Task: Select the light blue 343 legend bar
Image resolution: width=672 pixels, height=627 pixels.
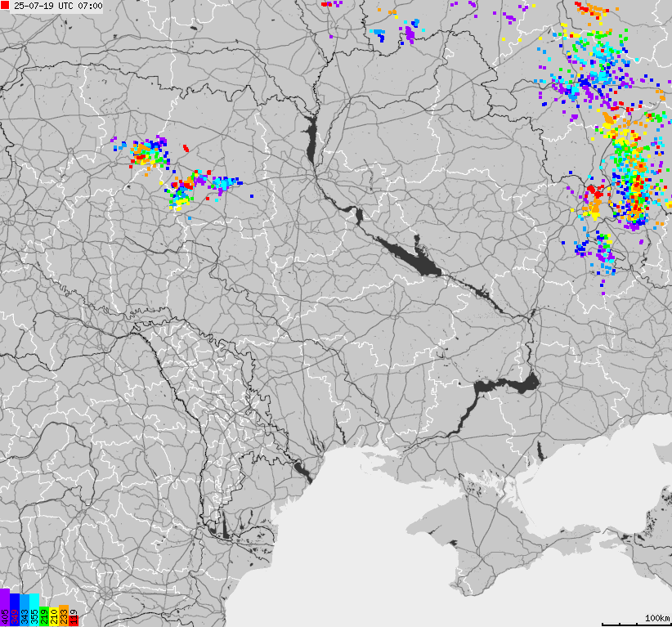Action: tap(25, 611)
